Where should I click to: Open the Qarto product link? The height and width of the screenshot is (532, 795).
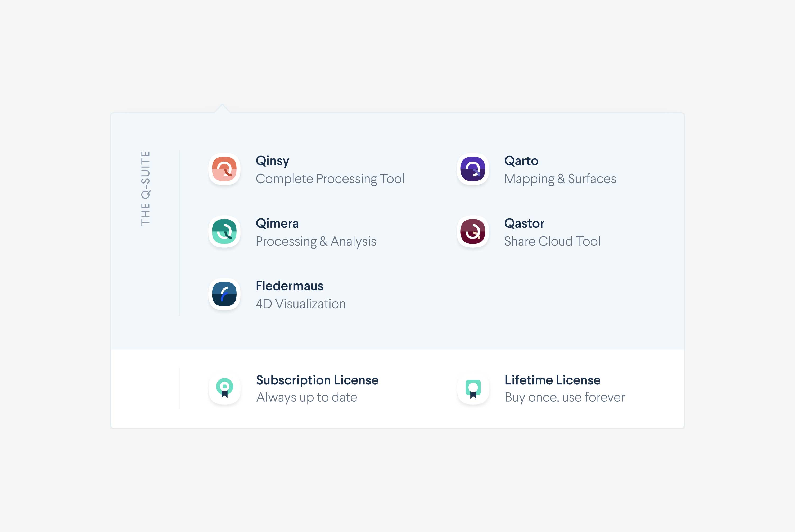pos(521,161)
